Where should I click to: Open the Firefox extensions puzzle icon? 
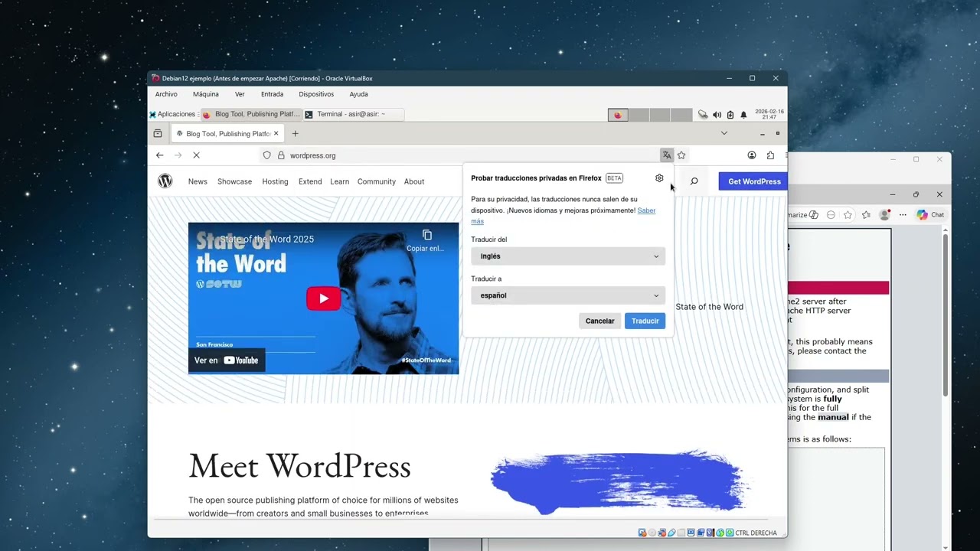pyautogui.click(x=770, y=155)
